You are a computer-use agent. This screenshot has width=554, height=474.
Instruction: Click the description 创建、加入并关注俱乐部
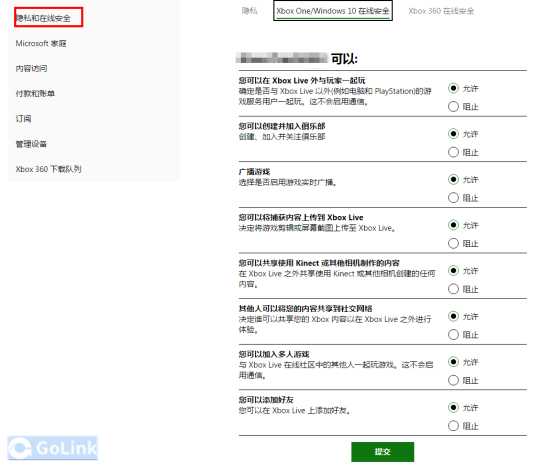[x=282, y=137]
